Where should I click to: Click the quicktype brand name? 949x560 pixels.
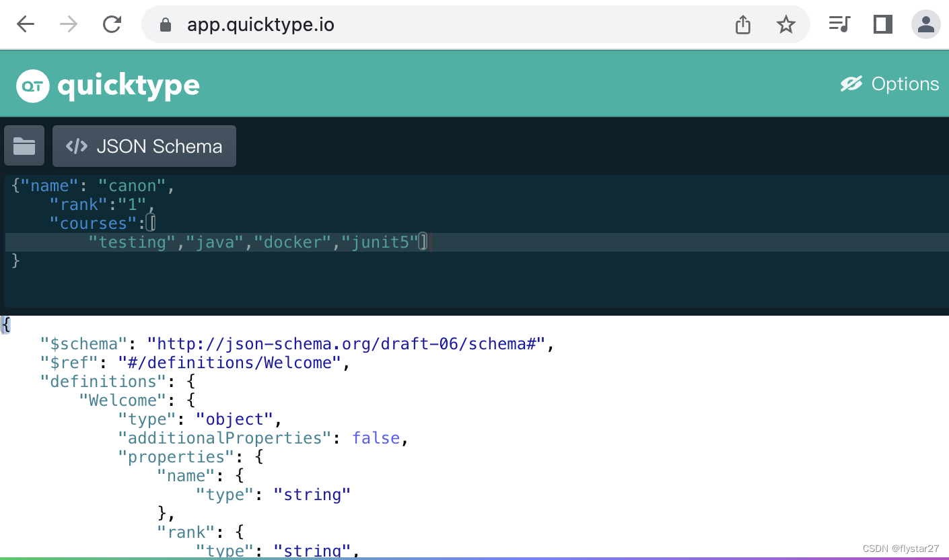pyautogui.click(x=129, y=86)
